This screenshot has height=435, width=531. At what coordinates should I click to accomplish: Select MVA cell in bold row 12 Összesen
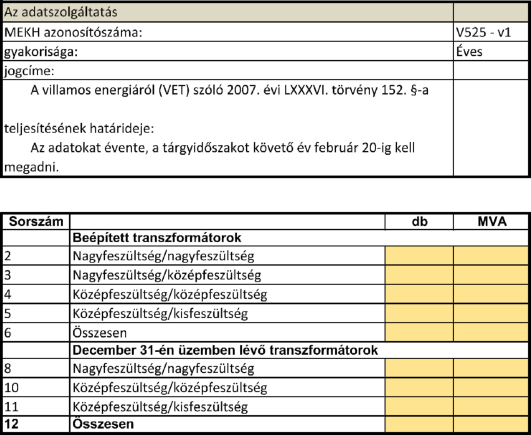491,424
